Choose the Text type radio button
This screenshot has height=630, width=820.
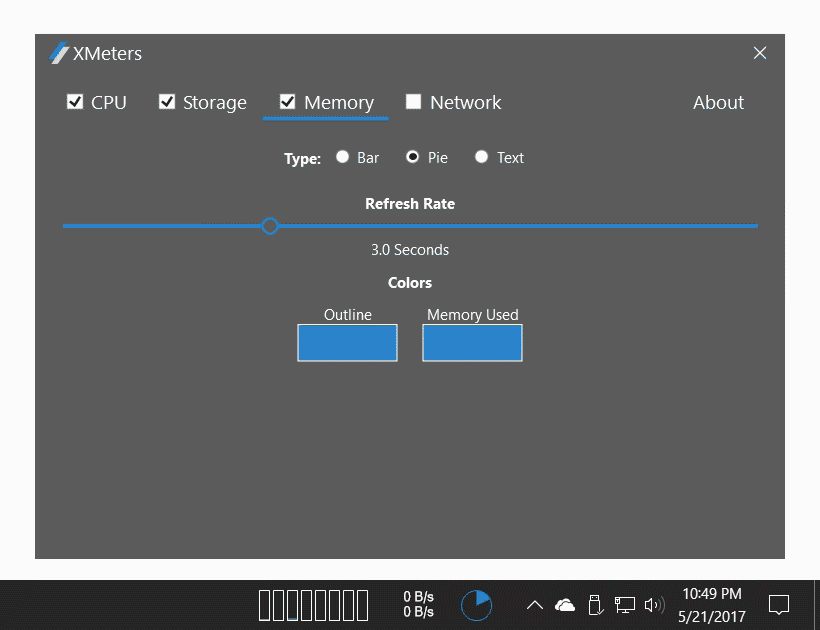482,157
